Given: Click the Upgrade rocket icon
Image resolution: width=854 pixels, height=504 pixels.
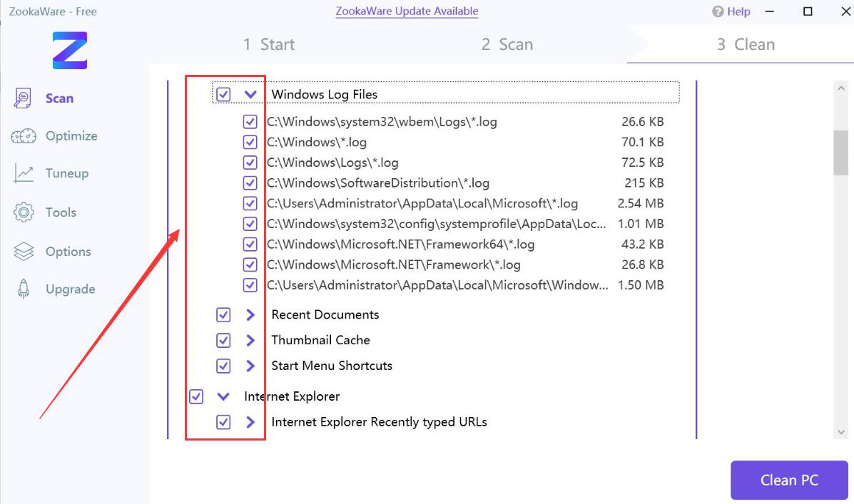Looking at the screenshot, I should tap(24, 289).
